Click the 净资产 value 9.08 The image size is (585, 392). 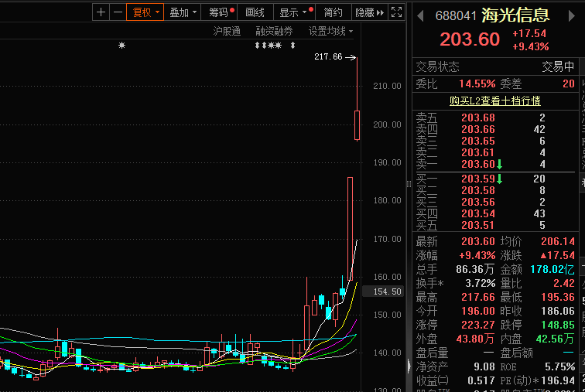pos(484,366)
